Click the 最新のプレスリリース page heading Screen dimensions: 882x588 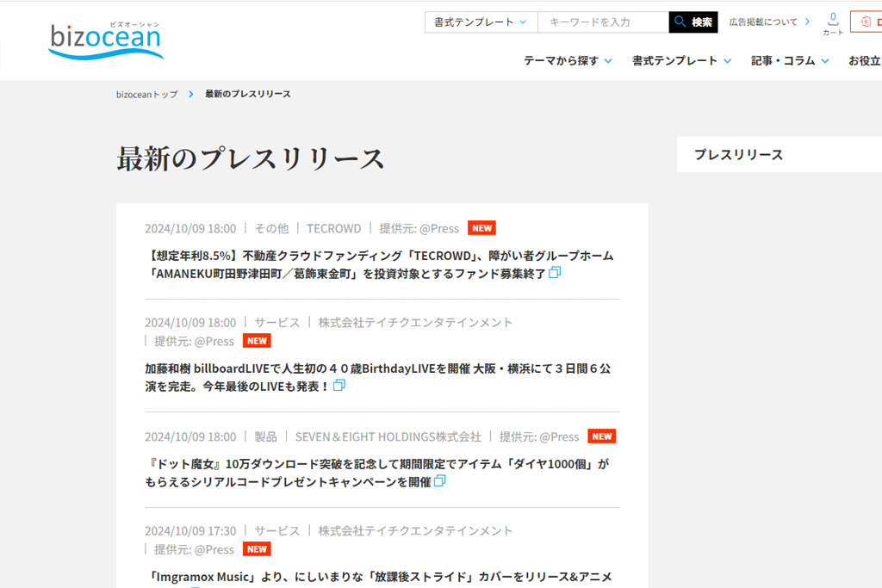coord(251,158)
